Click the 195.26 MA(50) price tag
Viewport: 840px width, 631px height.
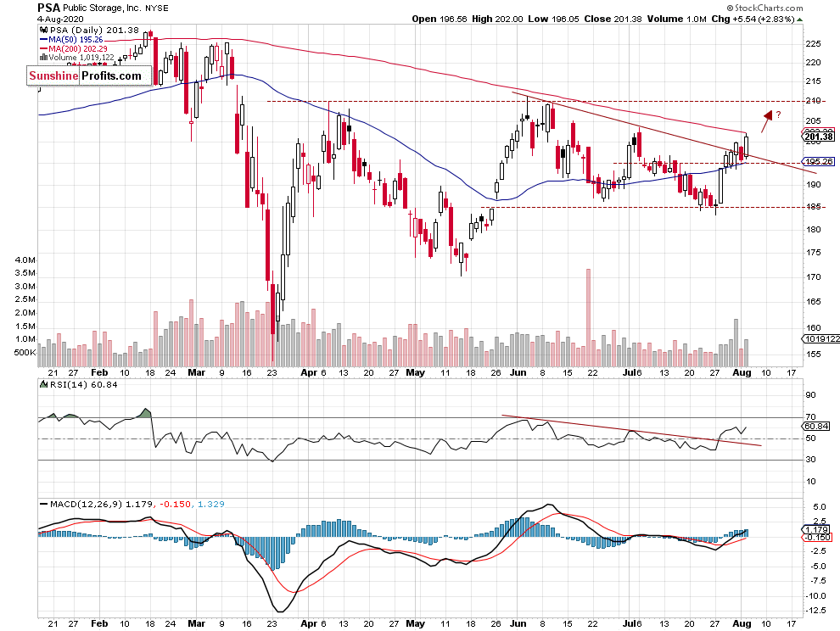click(819, 161)
